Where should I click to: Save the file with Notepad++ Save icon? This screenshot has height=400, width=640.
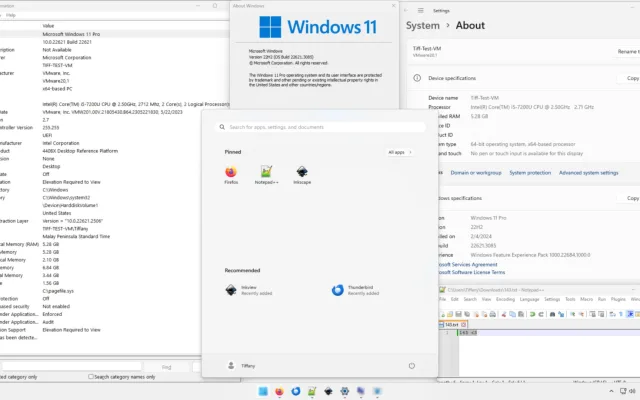point(458,314)
